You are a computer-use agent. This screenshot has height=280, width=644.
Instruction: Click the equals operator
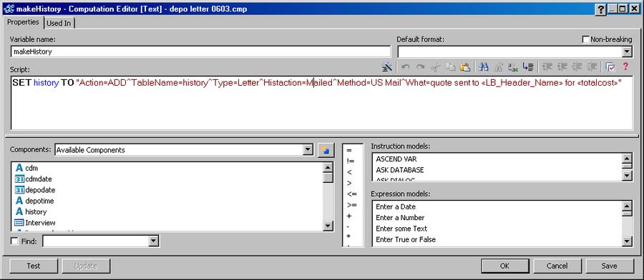pyautogui.click(x=349, y=151)
